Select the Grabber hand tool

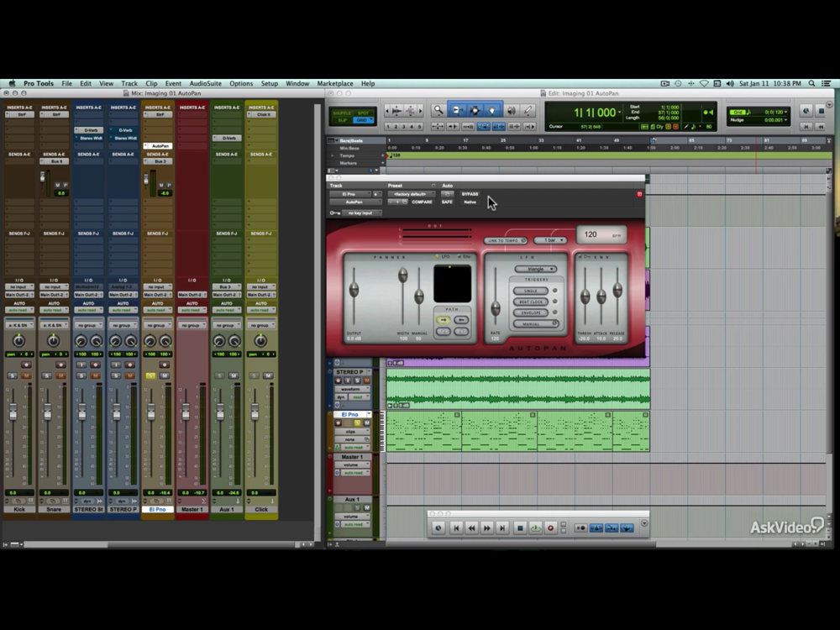click(492, 110)
